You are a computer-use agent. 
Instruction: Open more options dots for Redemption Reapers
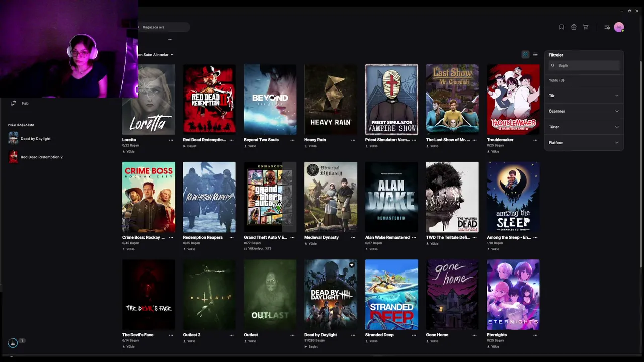pyautogui.click(x=231, y=237)
